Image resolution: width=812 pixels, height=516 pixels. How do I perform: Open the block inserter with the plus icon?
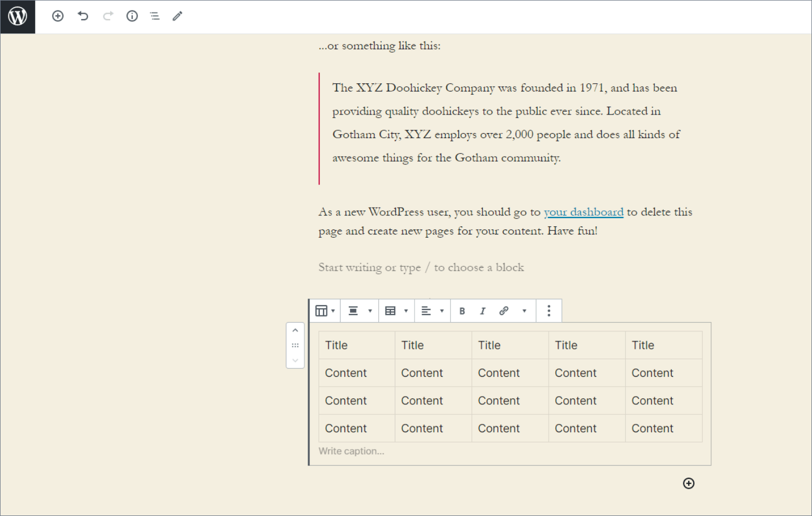tap(57, 16)
